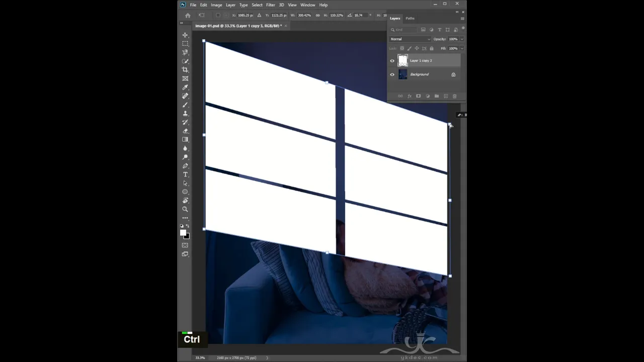Viewport: 644px width, 362px height.
Task: Select the Ellipse shape tool
Action: pyautogui.click(x=185, y=192)
